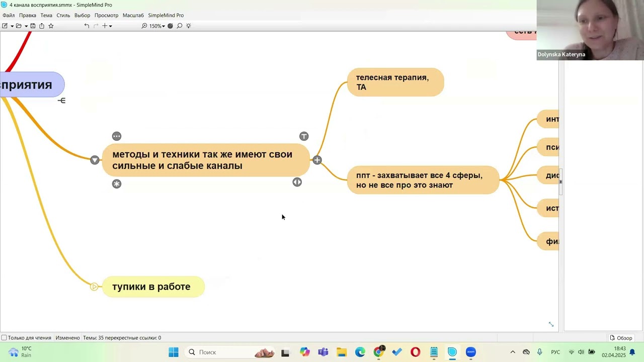Image resolution: width=644 pixels, height=362 pixels.
Task: Click the three-dots handle on selected topic
Action: (x=117, y=136)
